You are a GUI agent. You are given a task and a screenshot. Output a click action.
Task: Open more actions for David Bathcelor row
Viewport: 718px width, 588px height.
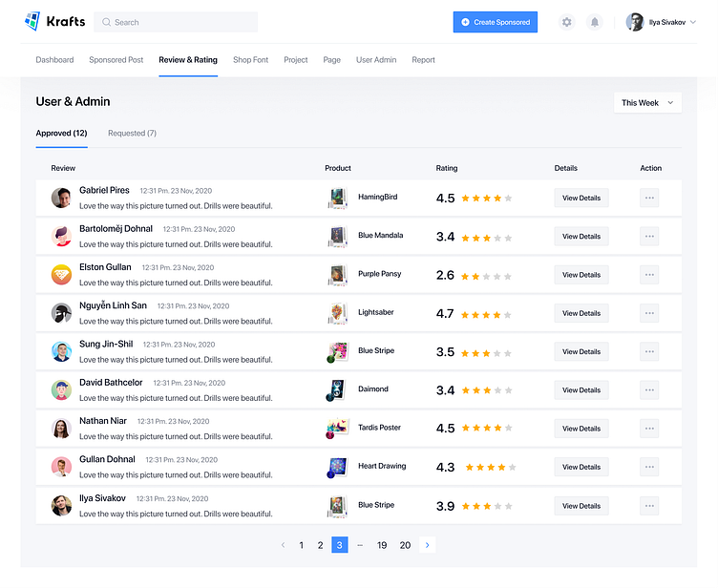[x=649, y=390]
